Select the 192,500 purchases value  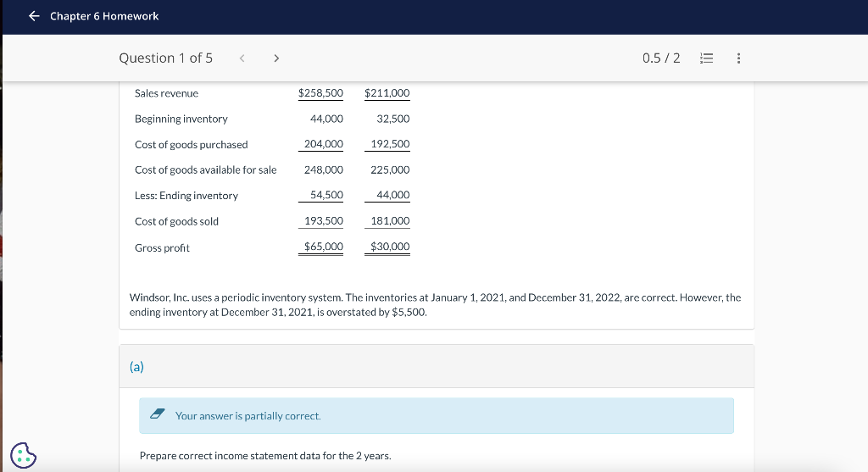pyautogui.click(x=390, y=144)
